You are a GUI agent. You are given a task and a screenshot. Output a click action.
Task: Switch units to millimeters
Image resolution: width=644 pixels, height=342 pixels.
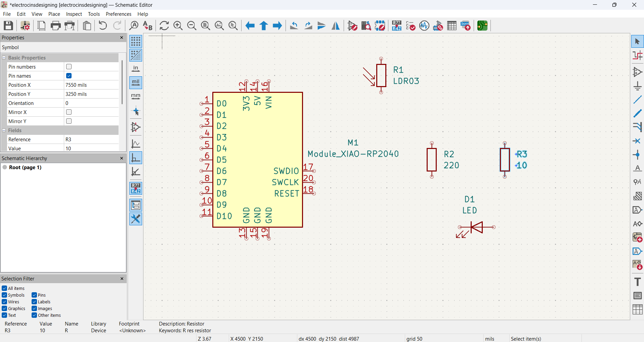tap(136, 97)
